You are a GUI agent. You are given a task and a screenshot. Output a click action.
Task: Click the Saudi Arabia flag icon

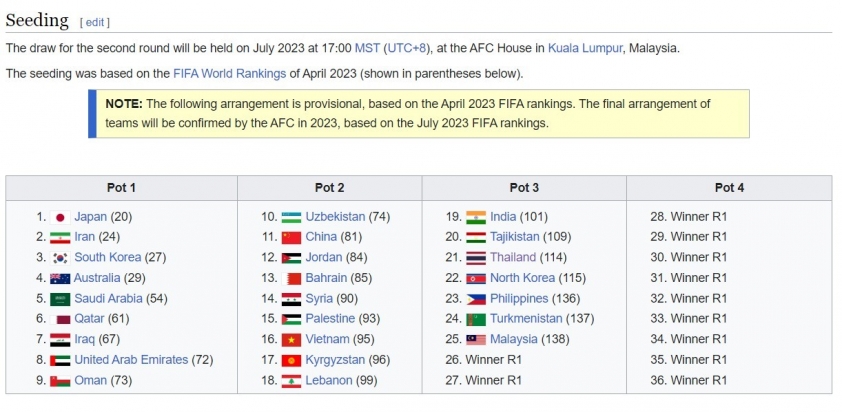click(60, 299)
